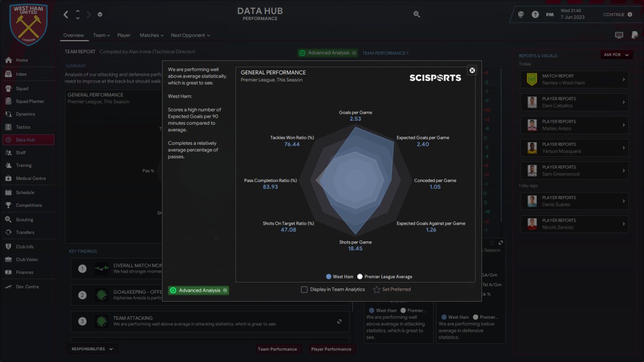Screen dimensions: 644x362
Task: Open Club Vision in the sidebar
Action: (x=28, y=259)
